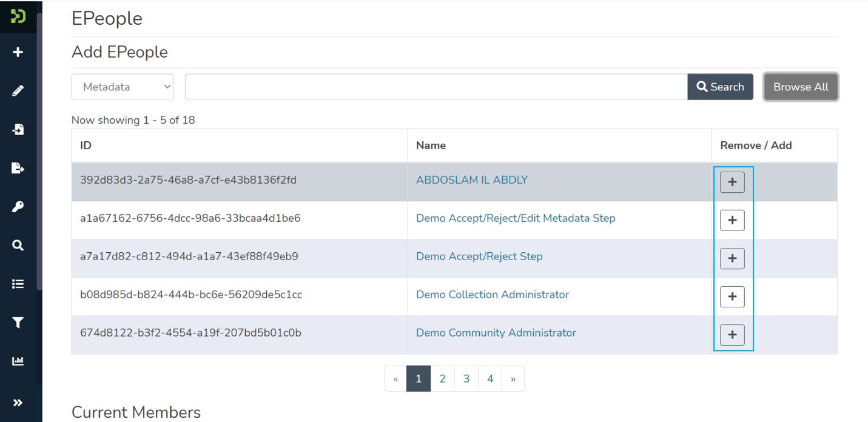Go to page 3 of results
Screen dimensions: 868x422
[x=466, y=379]
